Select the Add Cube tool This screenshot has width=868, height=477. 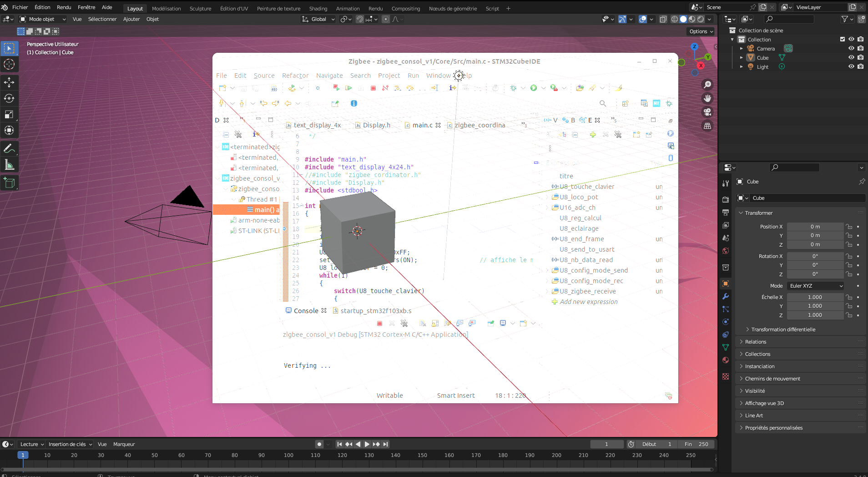(x=9, y=183)
